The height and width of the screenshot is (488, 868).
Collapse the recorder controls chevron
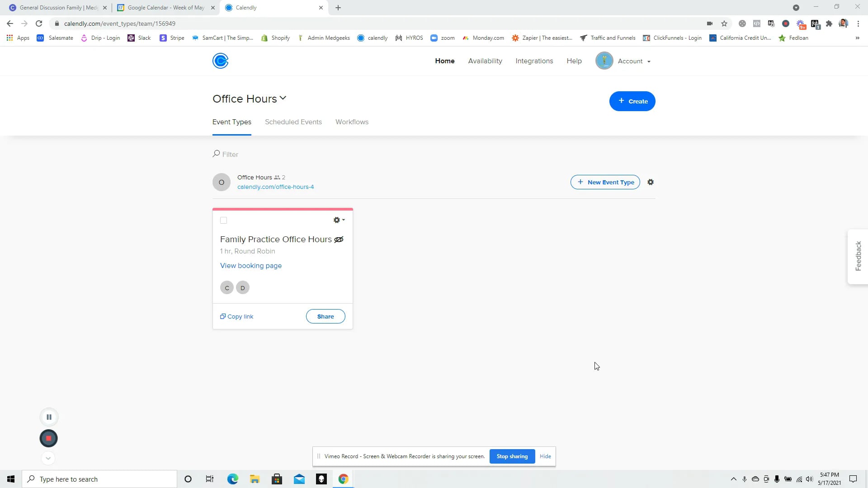pyautogui.click(x=48, y=458)
